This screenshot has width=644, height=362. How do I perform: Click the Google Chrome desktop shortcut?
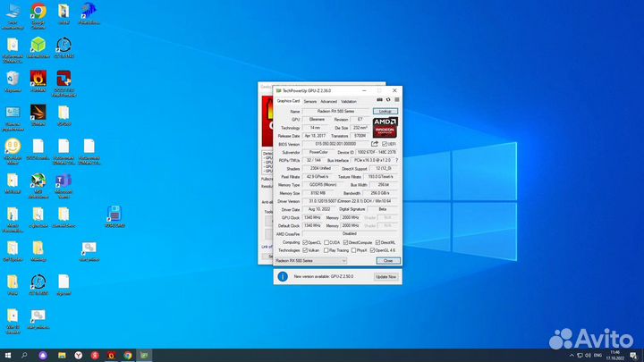click(38, 16)
